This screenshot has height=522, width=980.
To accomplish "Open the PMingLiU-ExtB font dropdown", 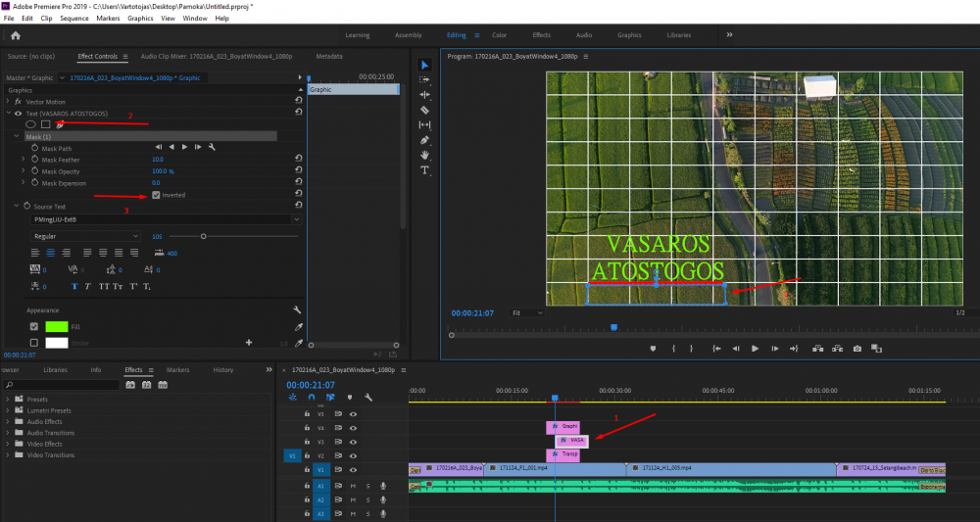I will [x=167, y=219].
